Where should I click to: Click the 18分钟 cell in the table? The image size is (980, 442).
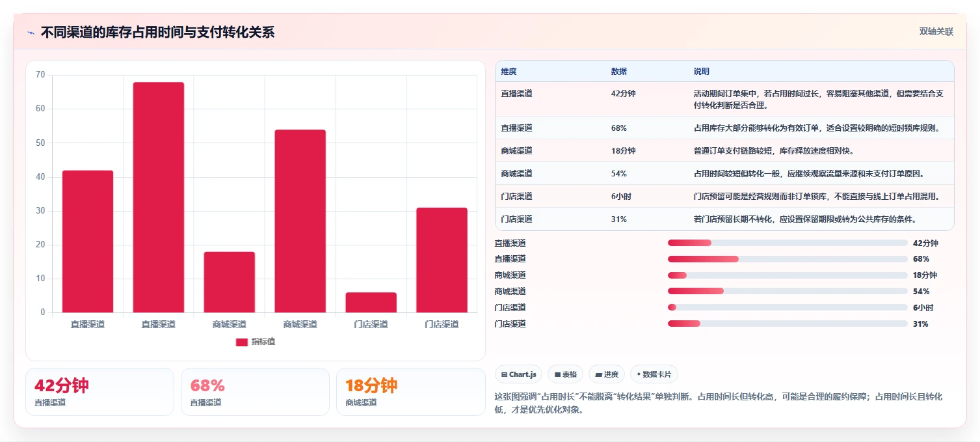[623, 150]
